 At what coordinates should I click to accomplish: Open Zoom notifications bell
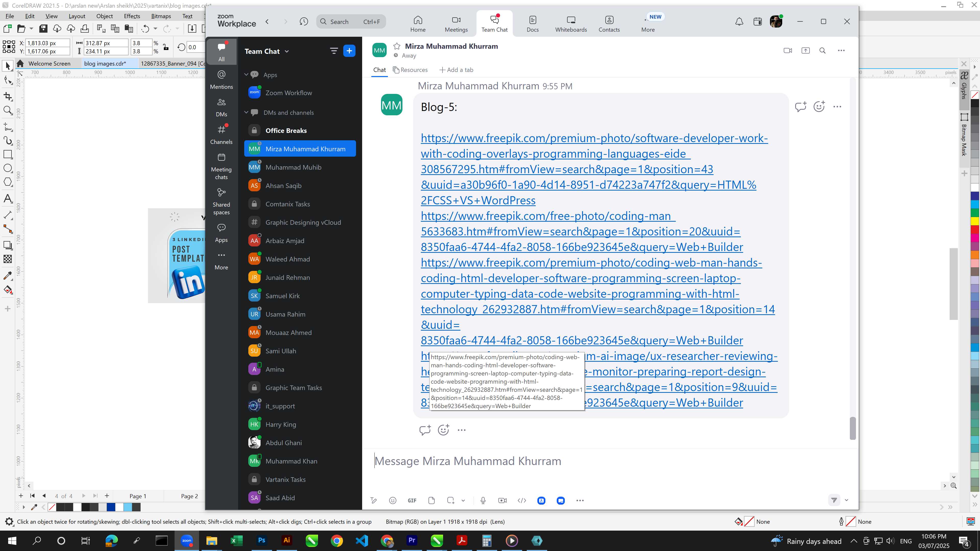click(739, 22)
